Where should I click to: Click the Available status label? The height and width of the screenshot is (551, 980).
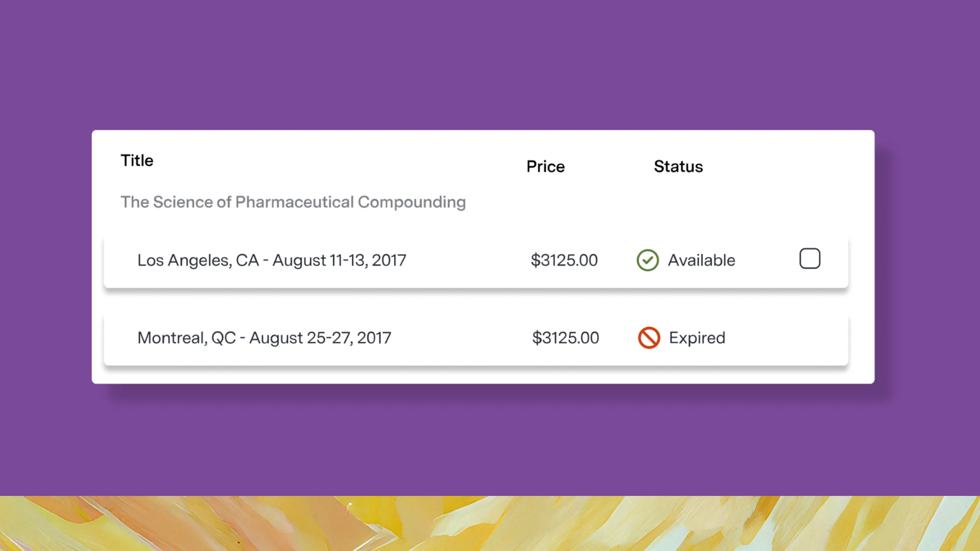coord(701,260)
